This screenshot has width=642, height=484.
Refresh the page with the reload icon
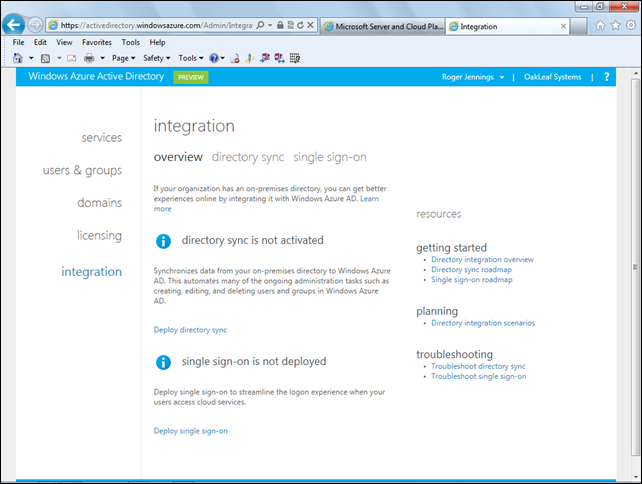coord(300,25)
